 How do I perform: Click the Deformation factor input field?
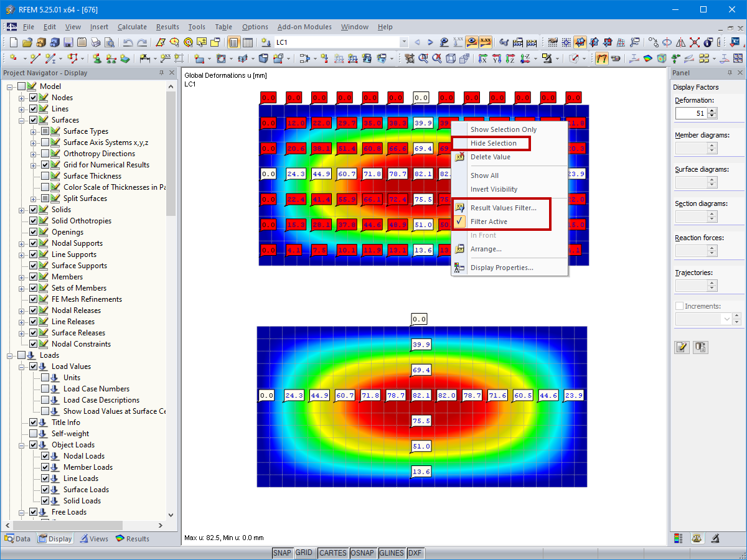tap(692, 113)
